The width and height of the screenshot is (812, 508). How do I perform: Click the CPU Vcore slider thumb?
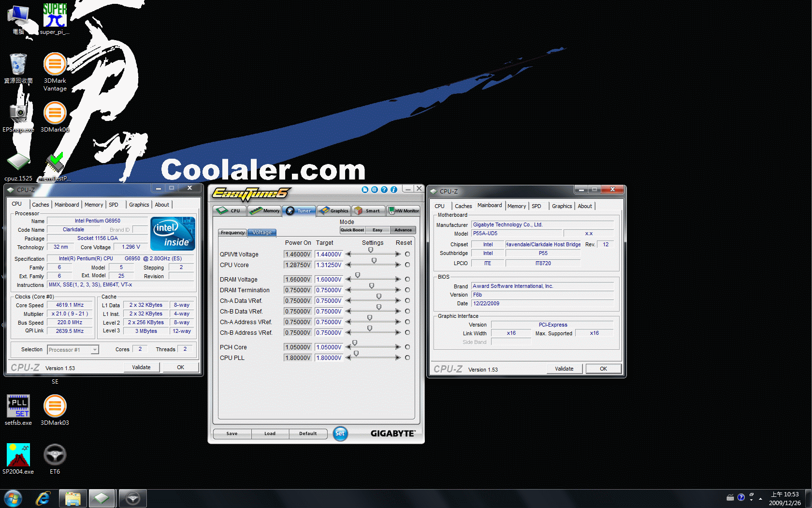click(x=374, y=261)
